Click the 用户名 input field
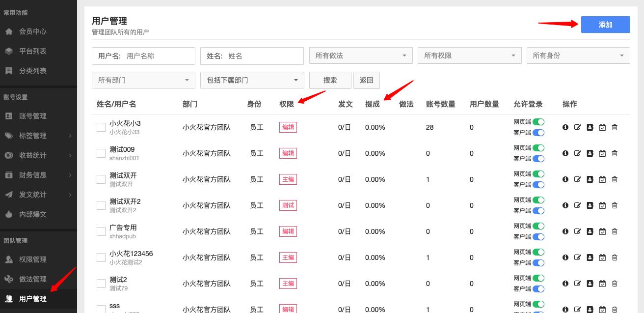 point(143,56)
